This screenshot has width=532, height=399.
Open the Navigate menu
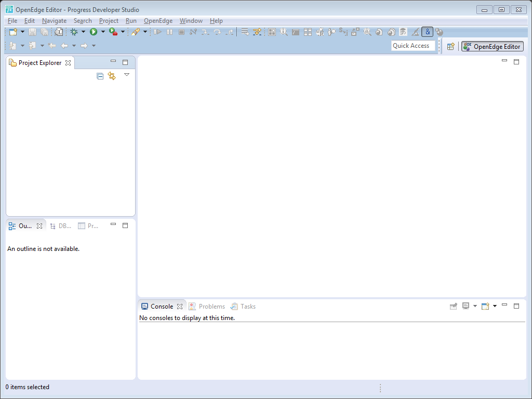tap(54, 21)
